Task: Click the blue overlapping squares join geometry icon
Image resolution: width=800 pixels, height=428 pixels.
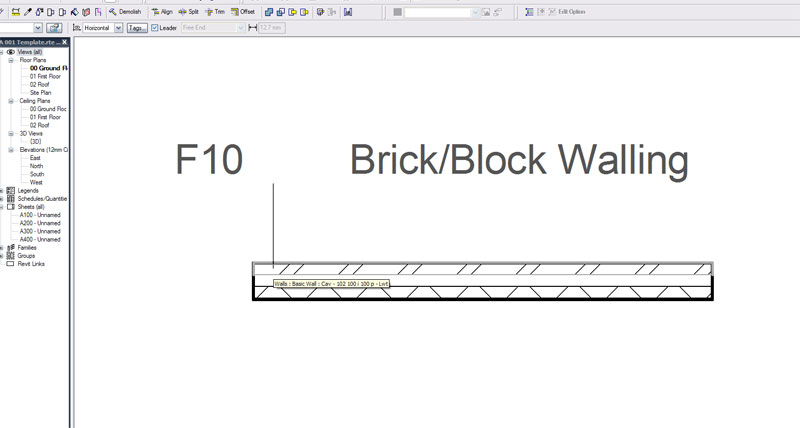Action: [269, 12]
